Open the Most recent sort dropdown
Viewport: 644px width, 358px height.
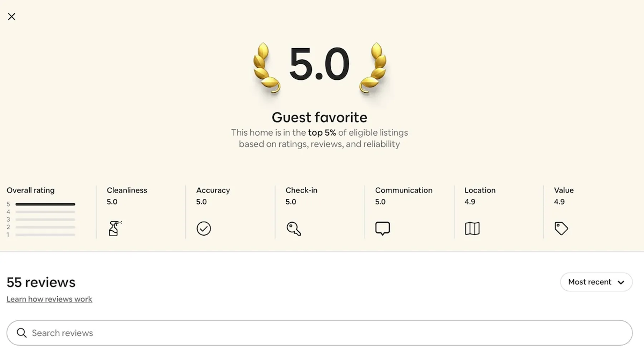[590, 282]
